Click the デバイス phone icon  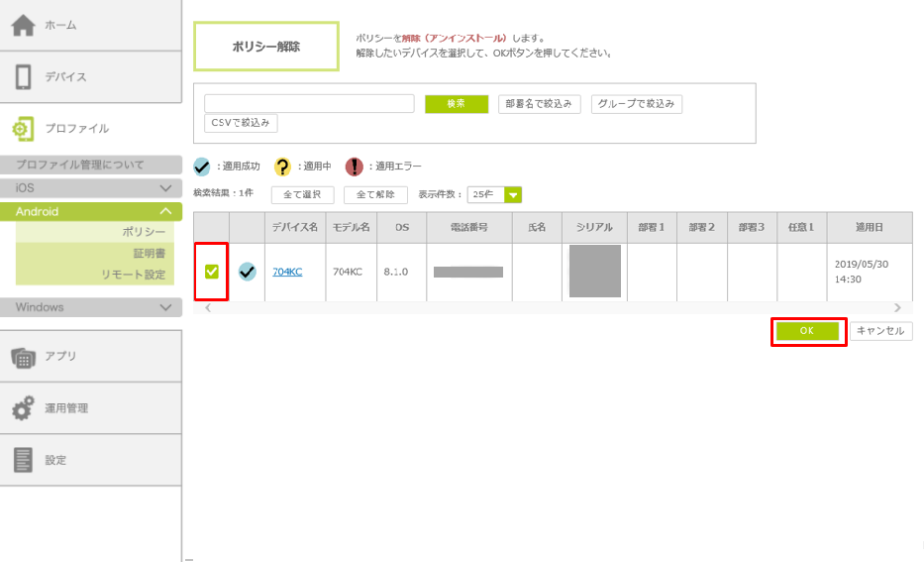pos(23,77)
